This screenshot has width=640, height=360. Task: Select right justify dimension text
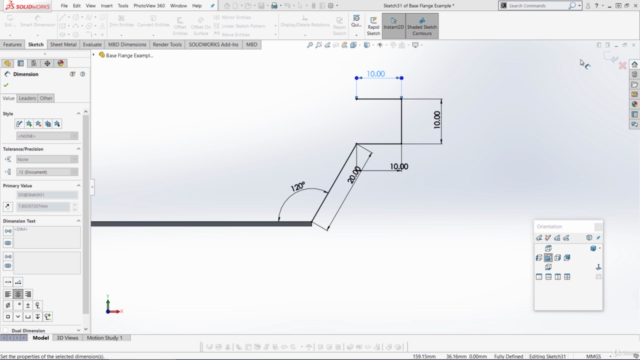[28, 294]
